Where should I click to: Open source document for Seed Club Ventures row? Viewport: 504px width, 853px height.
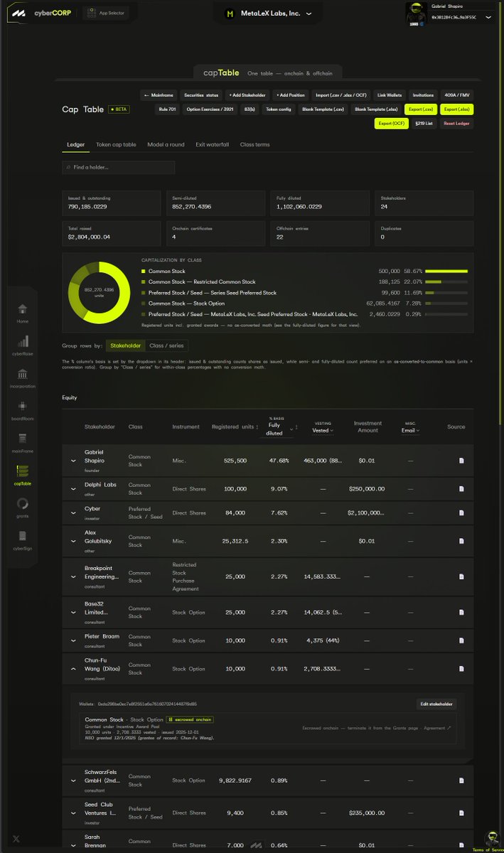click(x=461, y=812)
